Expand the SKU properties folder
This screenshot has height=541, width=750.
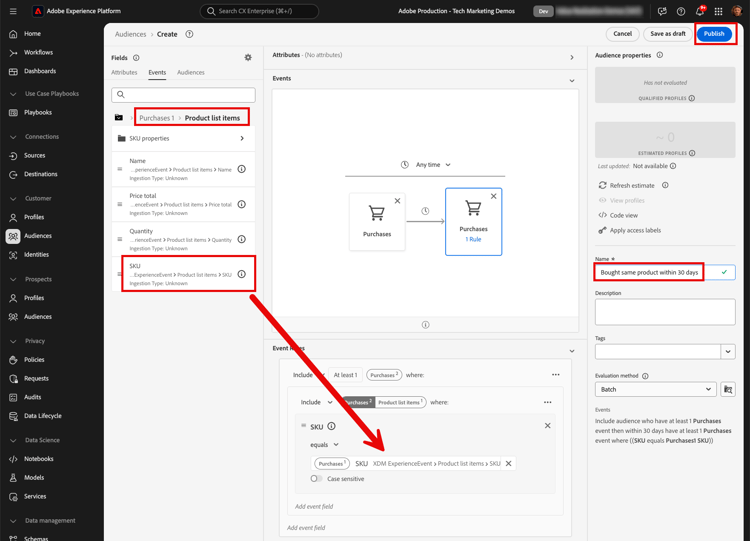(x=183, y=138)
